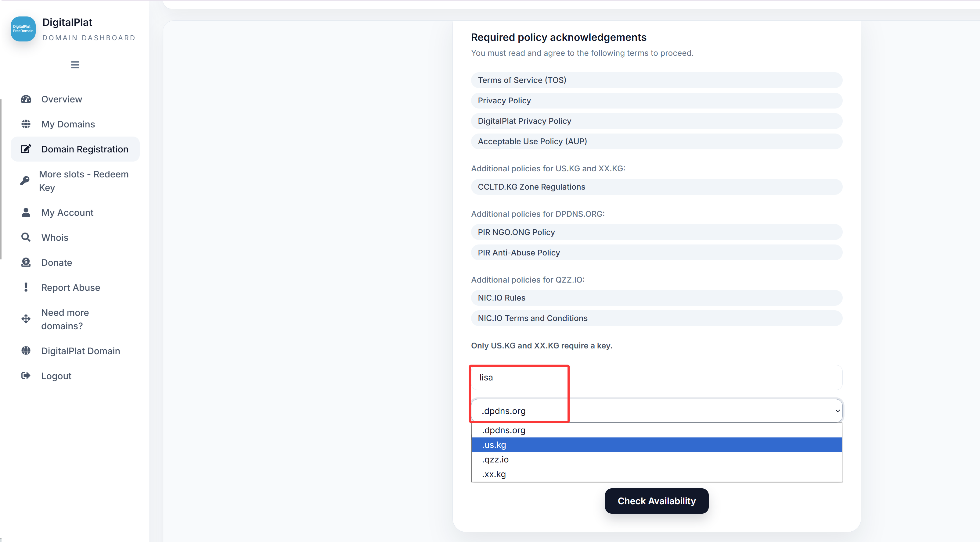Click the Report Abuse exclamation icon
The image size is (980, 542).
[26, 287]
